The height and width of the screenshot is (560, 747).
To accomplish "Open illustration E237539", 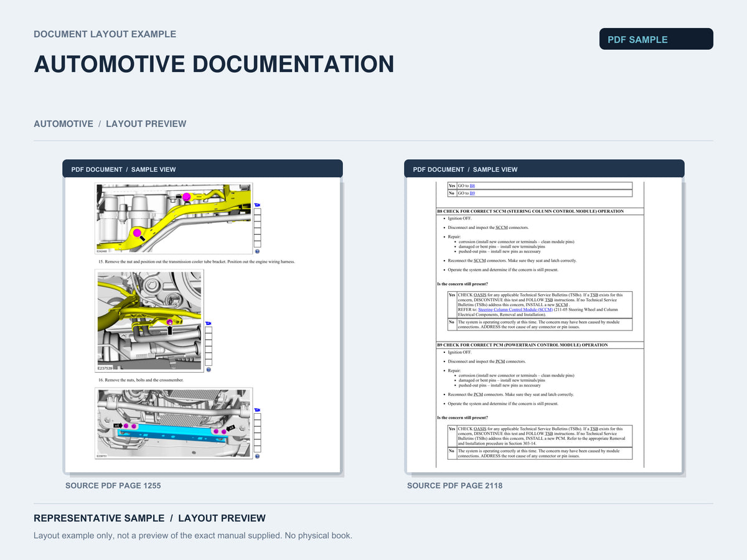I will point(149,321).
